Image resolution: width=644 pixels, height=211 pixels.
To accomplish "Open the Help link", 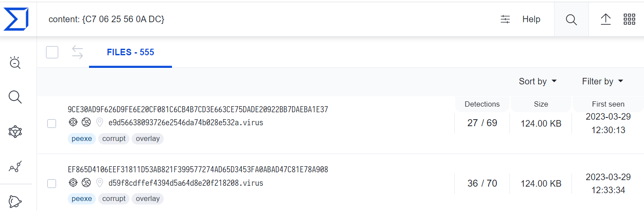I will (x=531, y=19).
